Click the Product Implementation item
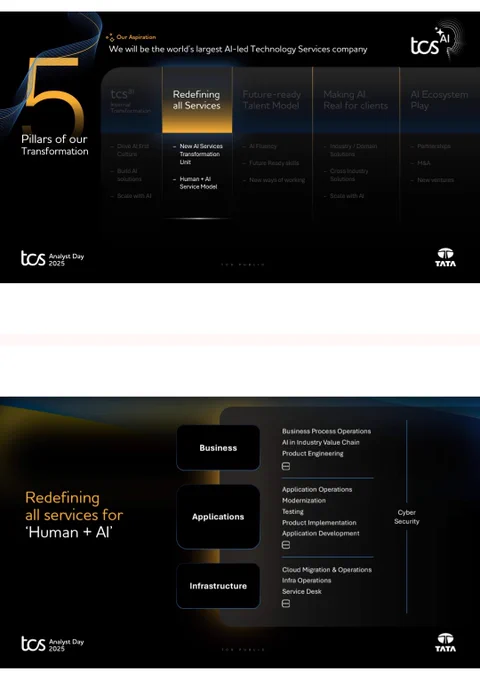 click(319, 523)
